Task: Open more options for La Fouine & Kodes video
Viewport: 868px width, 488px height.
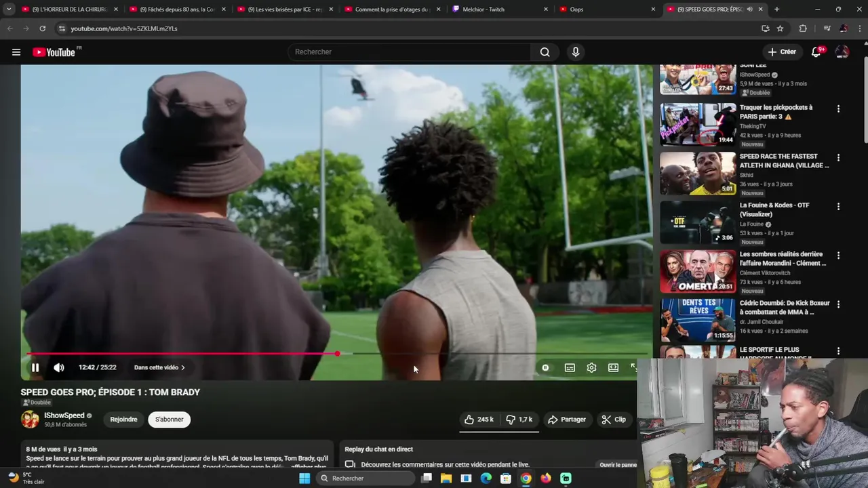Action: 838,207
